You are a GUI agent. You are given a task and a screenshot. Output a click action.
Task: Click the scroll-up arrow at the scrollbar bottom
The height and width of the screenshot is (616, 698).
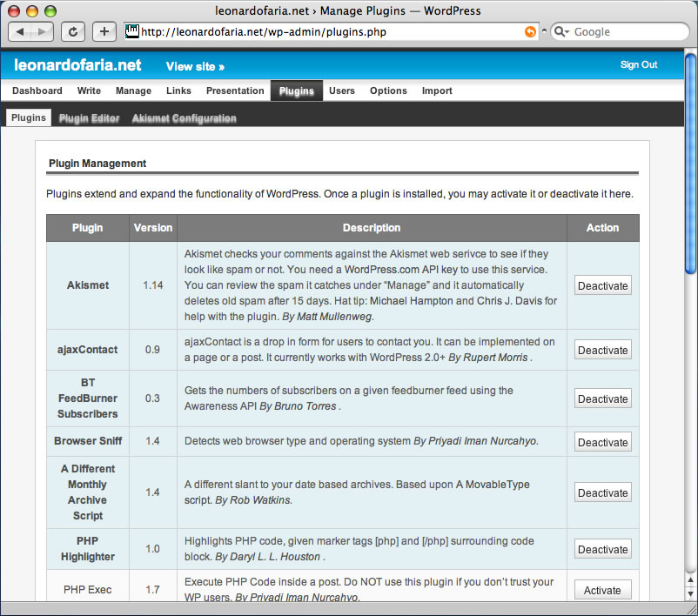[x=690, y=579]
